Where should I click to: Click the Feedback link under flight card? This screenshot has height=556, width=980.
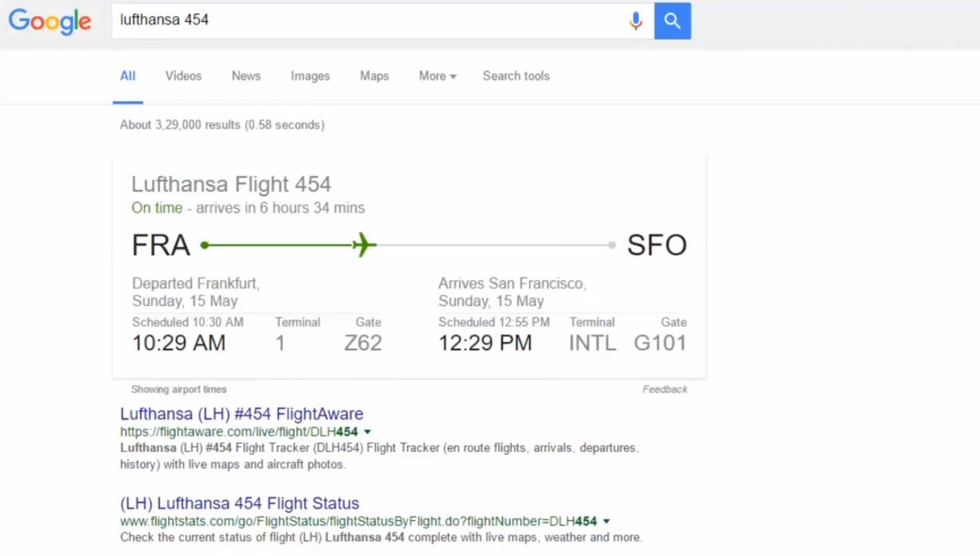(x=664, y=389)
